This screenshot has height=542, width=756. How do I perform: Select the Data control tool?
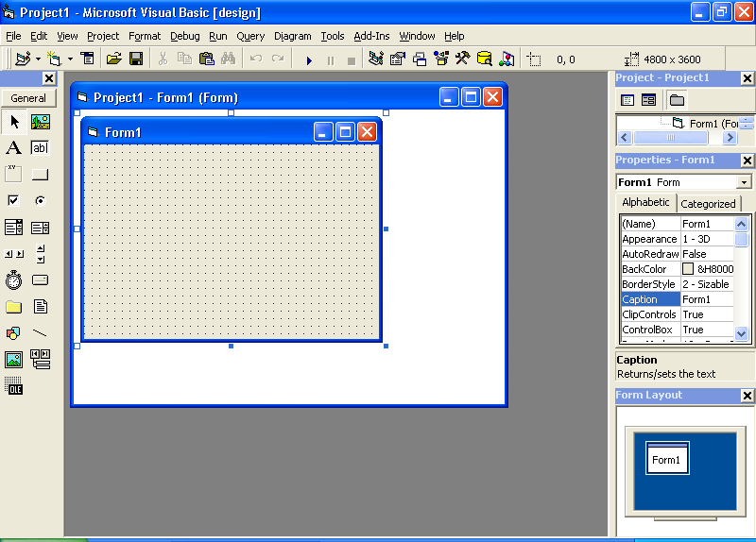click(x=41, y=360)
